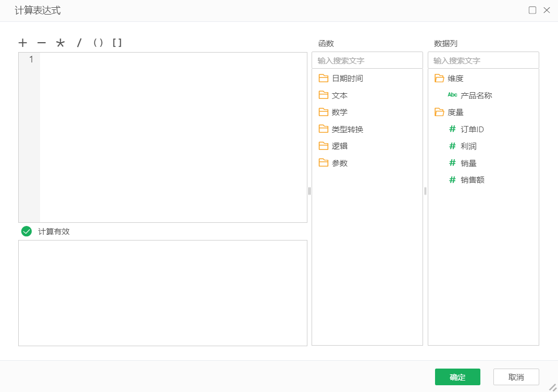The width and height of the screenshot is (558, 392).
Task: Click line number 1 in editor gutter
Action: tap(31, 59)
